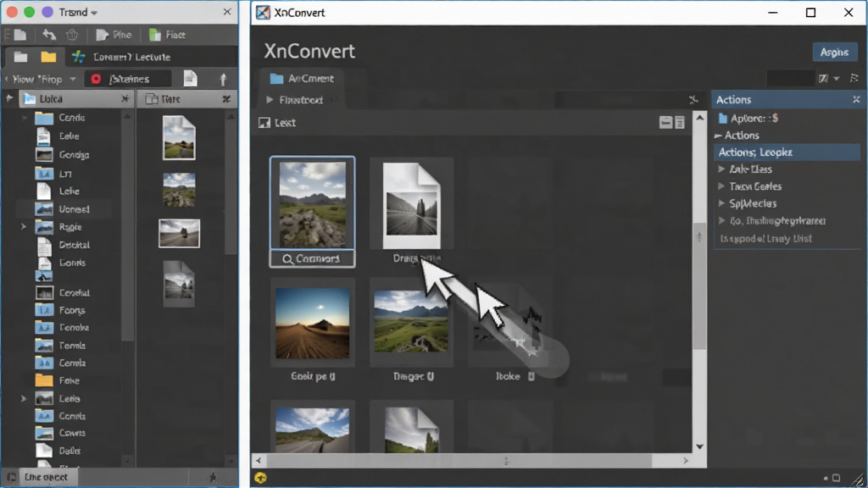Click the up arrow icon in left window
This screenshot has width=868, height=488.
[x=223, y=79]
